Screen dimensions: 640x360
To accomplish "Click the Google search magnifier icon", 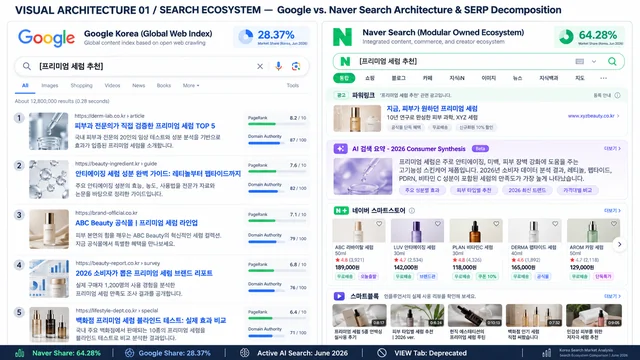I will (x=27, y=66).
